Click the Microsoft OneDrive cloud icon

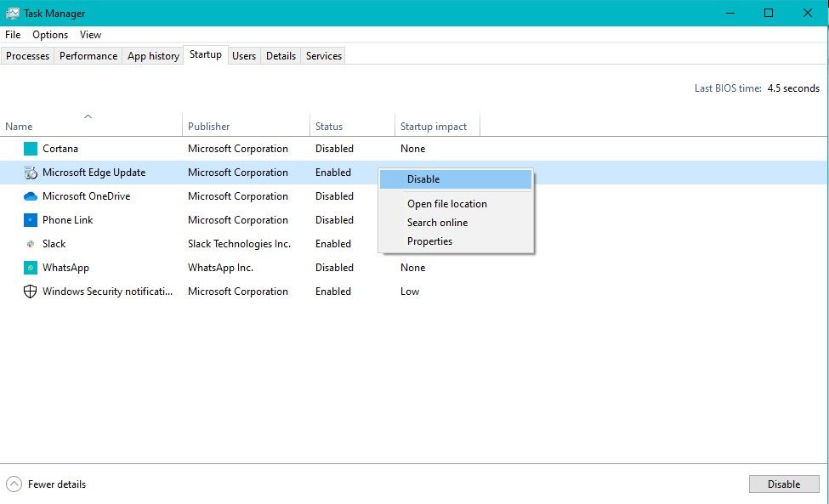[31, 196]
